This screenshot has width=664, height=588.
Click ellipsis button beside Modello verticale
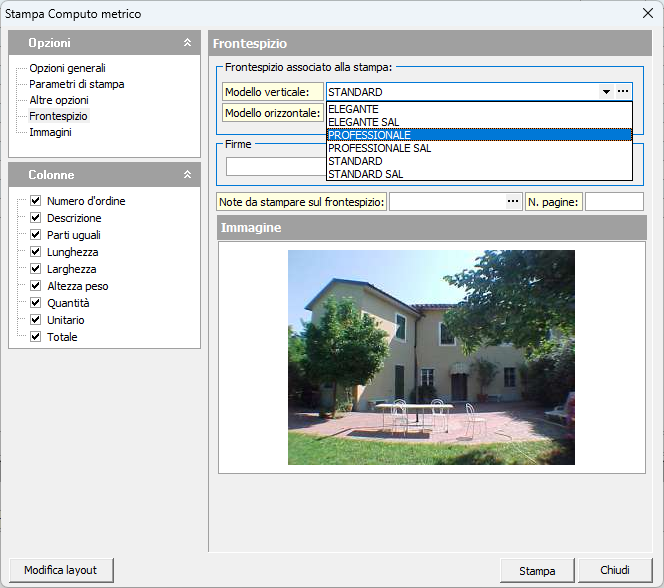point(623,92)
